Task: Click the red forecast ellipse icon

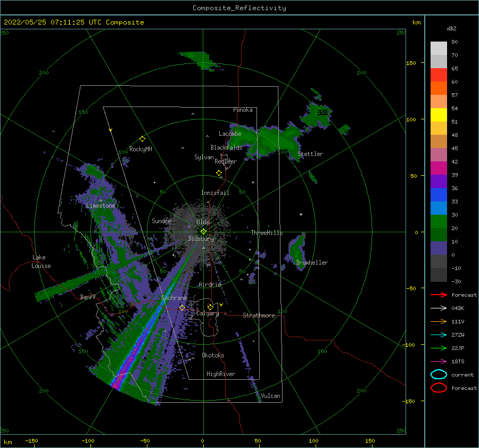Action: click(439, 388)
